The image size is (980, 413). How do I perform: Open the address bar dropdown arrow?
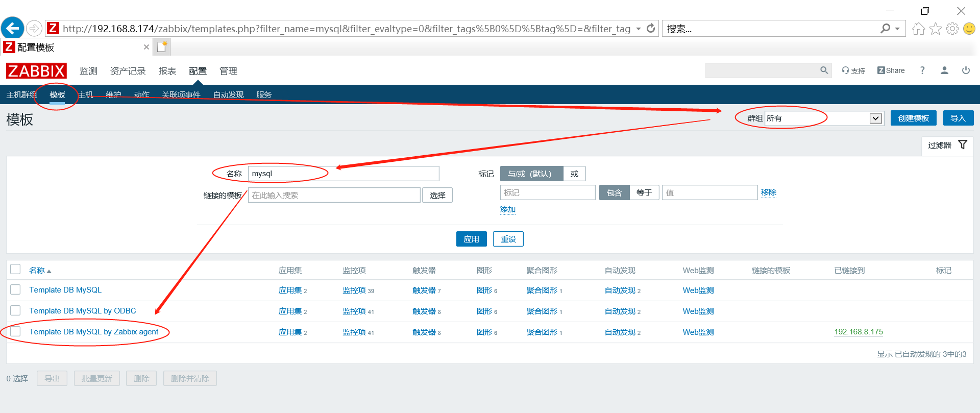click(x=639, y=29)
